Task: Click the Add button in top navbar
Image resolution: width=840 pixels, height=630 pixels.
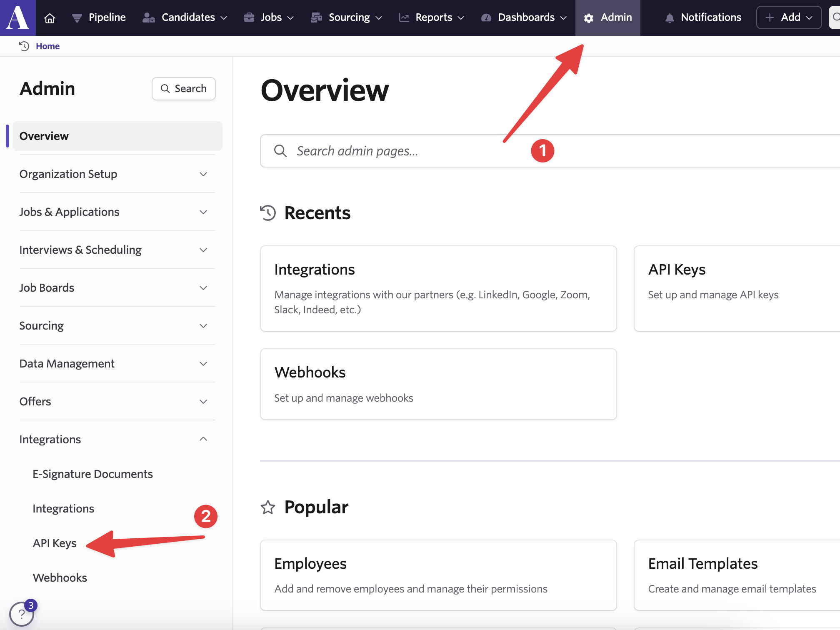Action: pyautogui.click(x=789, y=17)
